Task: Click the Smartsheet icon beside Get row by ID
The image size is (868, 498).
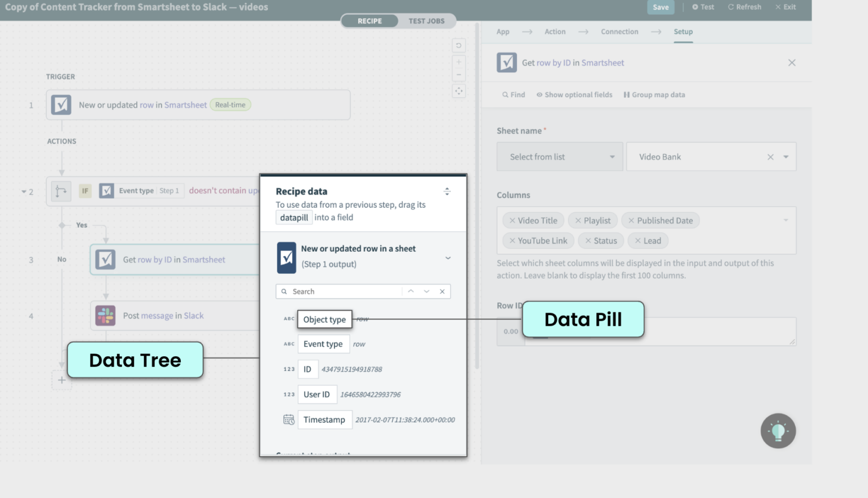Action: pyautogui.click(x=105, y=259)
